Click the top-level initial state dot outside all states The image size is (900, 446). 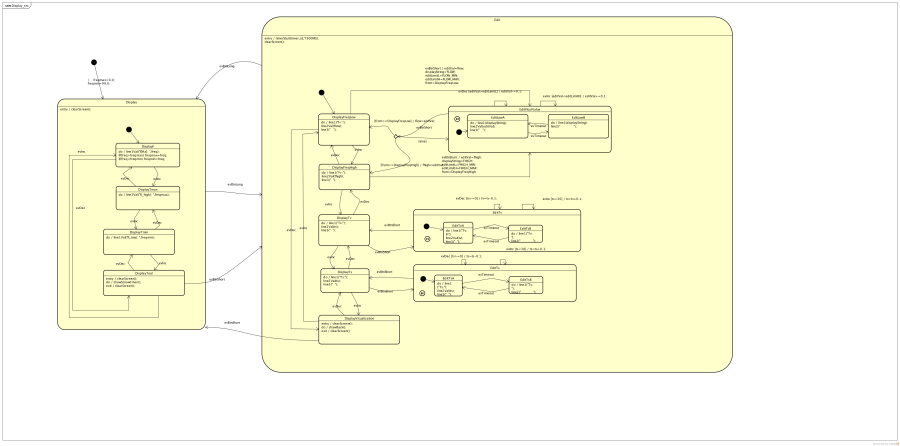(x=94, y=62)
